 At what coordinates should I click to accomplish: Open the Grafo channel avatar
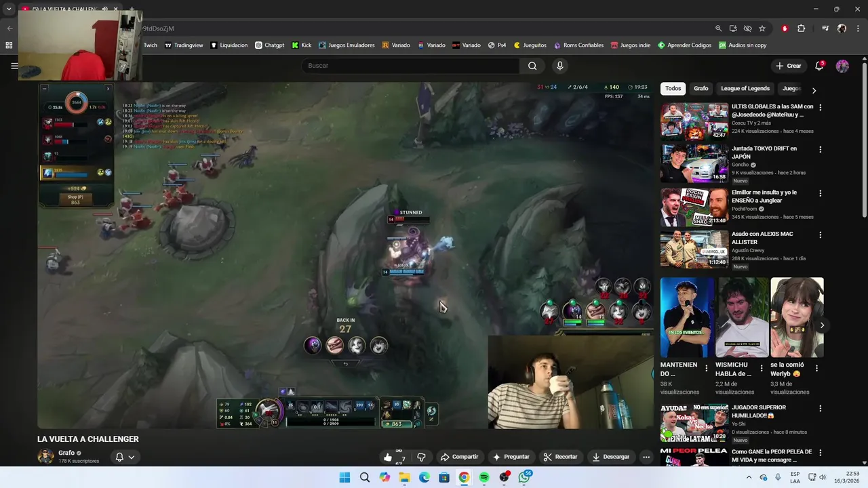(x=45, y=457)
